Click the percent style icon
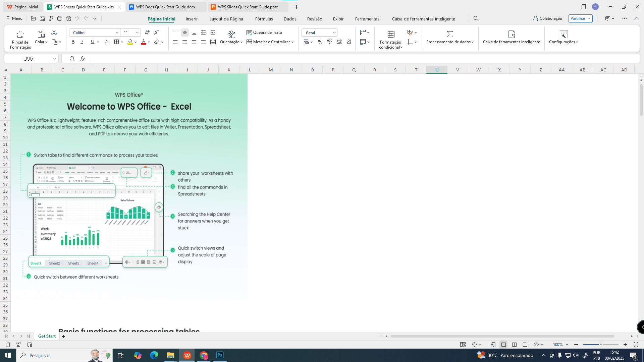Viewport: 644px width, 362px height. pyautogui.click(x=320, y=42)
